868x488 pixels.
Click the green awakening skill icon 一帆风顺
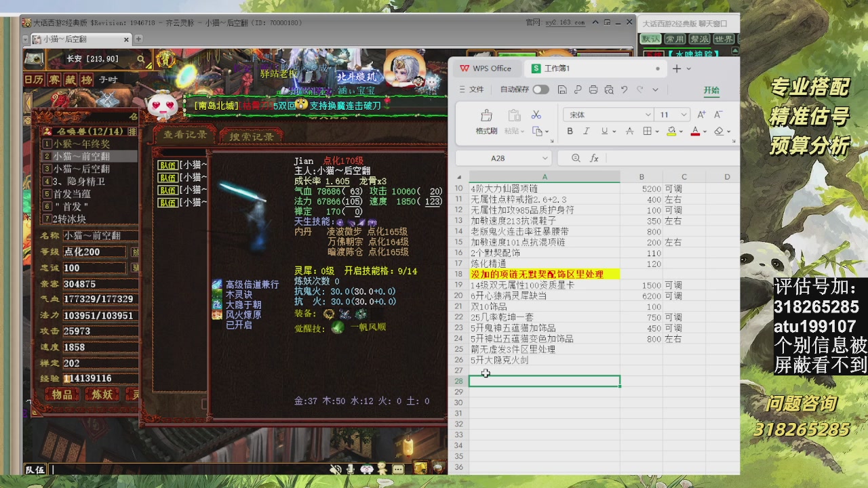(338, 327)
